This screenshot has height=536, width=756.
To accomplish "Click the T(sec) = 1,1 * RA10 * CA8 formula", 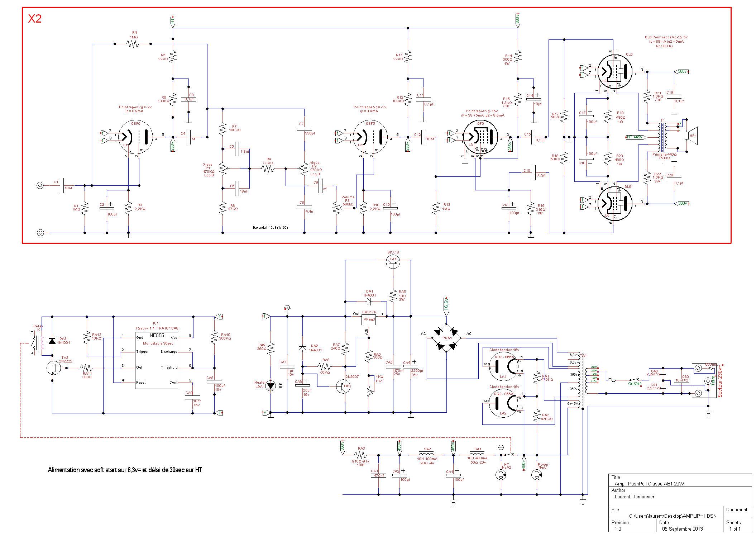I will pos(157,328).
